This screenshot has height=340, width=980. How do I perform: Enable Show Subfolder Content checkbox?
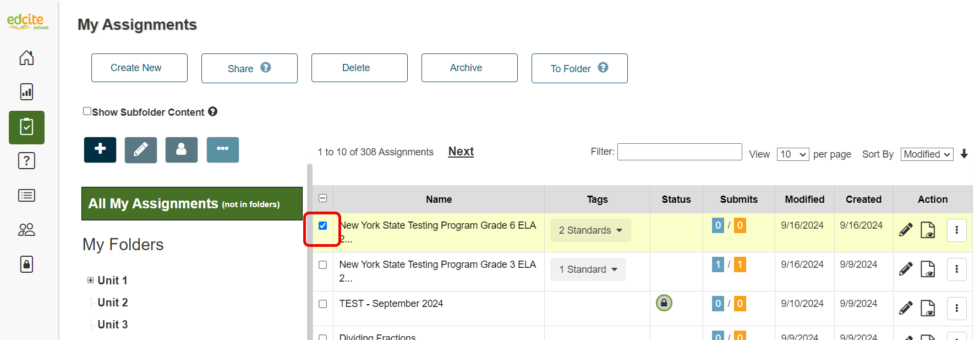coord(87,111)
